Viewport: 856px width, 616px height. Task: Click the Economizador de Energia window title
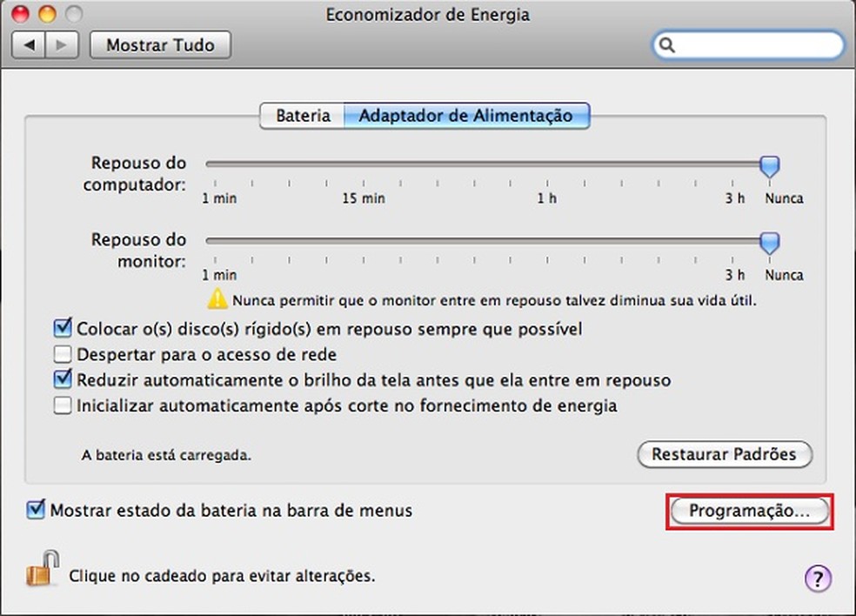(x=427, y=15)
